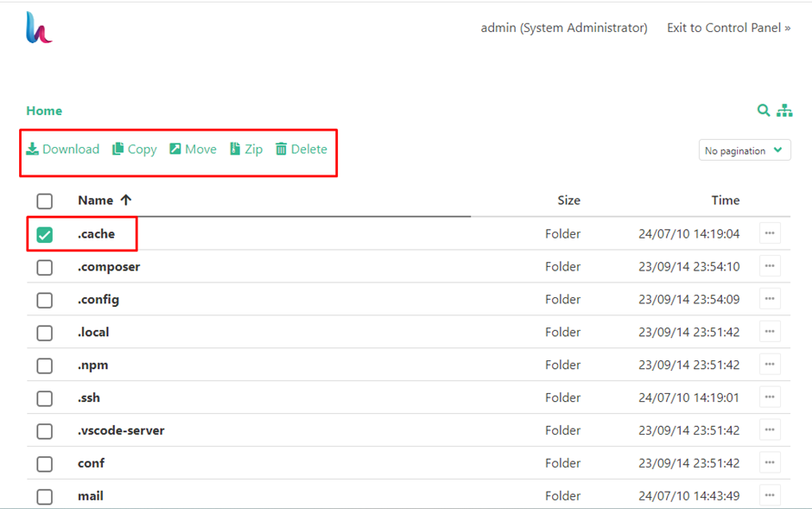
Task: Uncheck the .cache folder checkbox
Action: (44, 233)
